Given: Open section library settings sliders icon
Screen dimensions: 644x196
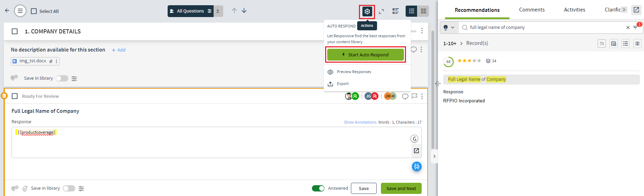Looking at the screenshot, I should 74,78.
